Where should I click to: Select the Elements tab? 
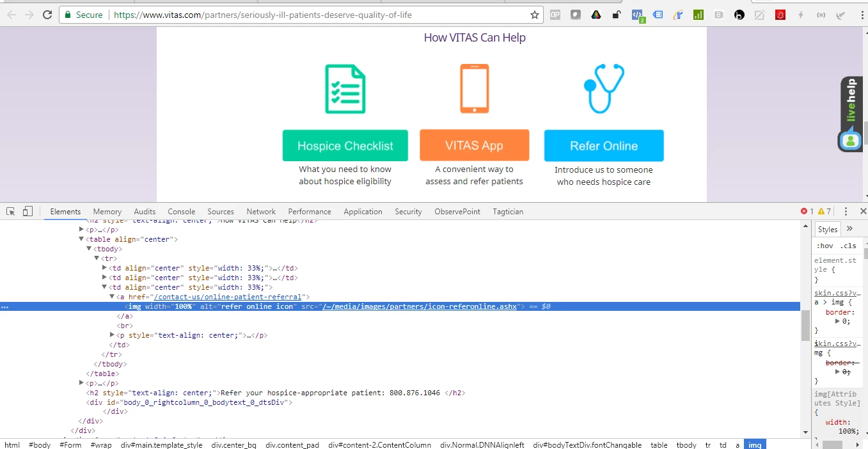pyautogui.click(x=65, y=212)
